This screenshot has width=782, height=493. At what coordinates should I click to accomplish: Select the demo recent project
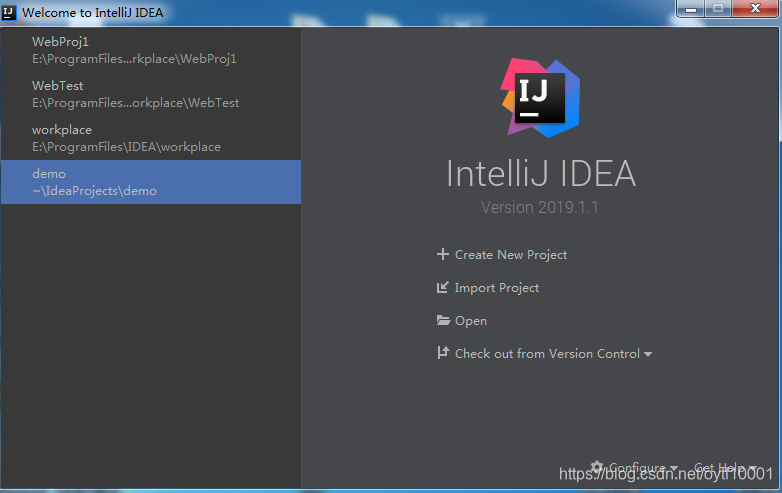coord(151,182)
